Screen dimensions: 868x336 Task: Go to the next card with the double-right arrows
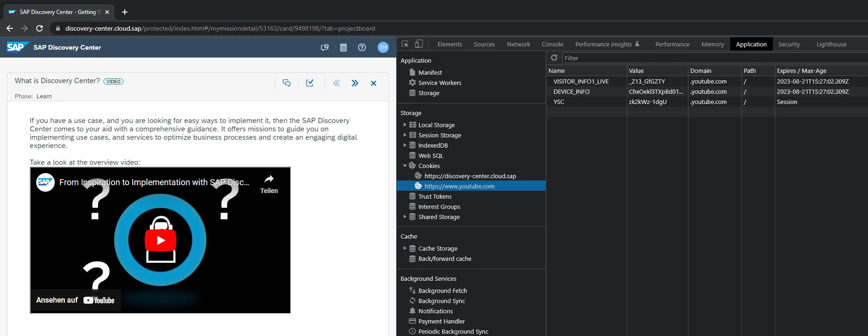coord(355,83)
